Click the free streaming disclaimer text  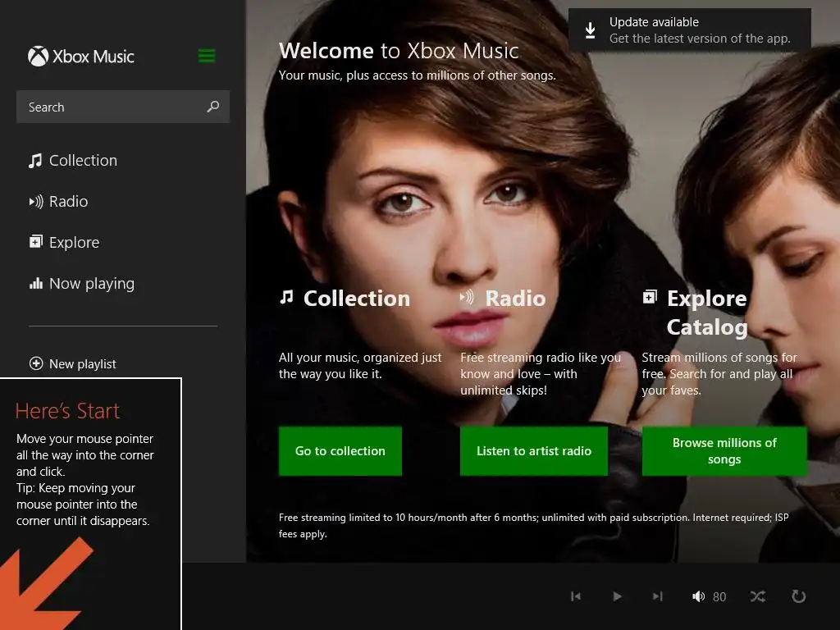tap(533, 526)
